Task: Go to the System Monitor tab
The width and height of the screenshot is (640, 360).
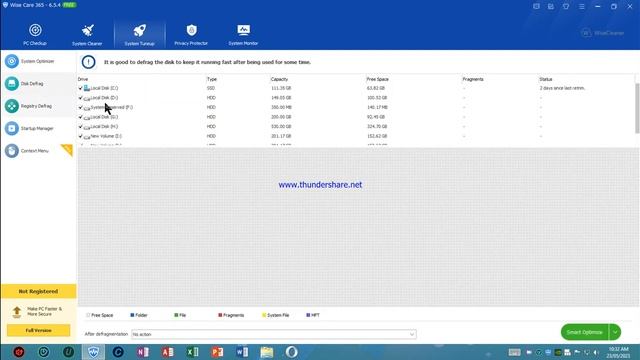Action: 243,34
